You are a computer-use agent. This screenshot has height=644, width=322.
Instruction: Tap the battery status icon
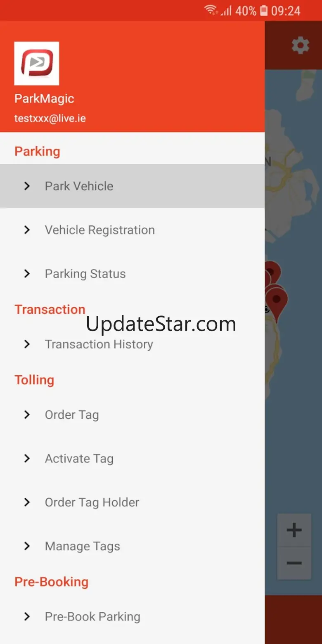264,11
